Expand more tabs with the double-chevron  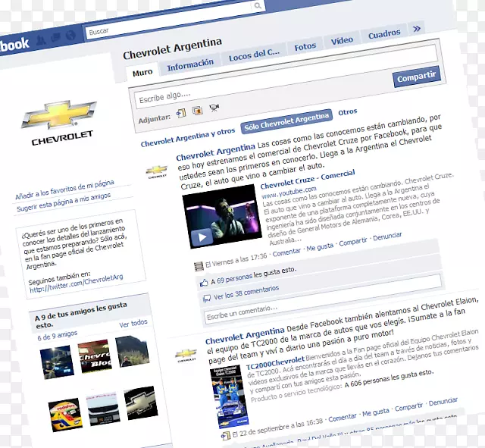tap(417, 29)
